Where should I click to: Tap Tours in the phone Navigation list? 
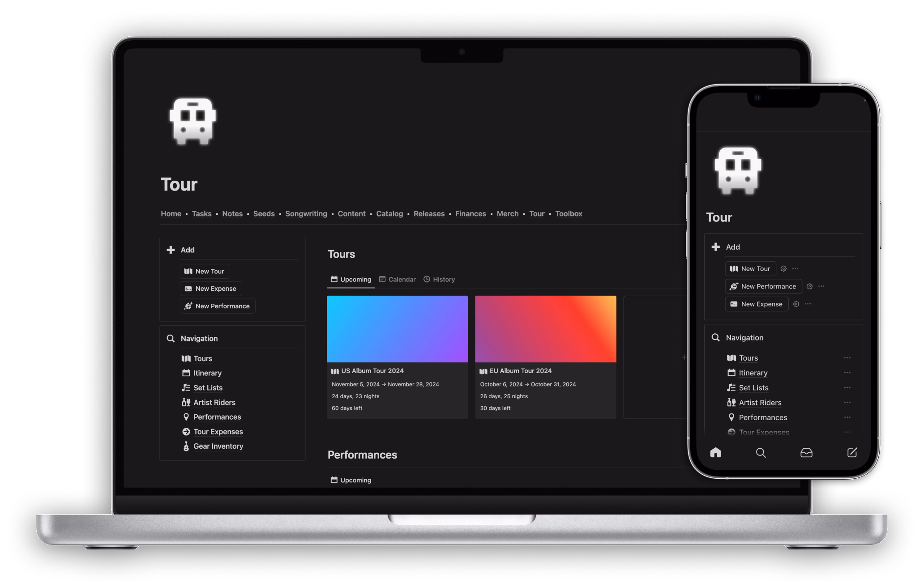tap(743, 357)
